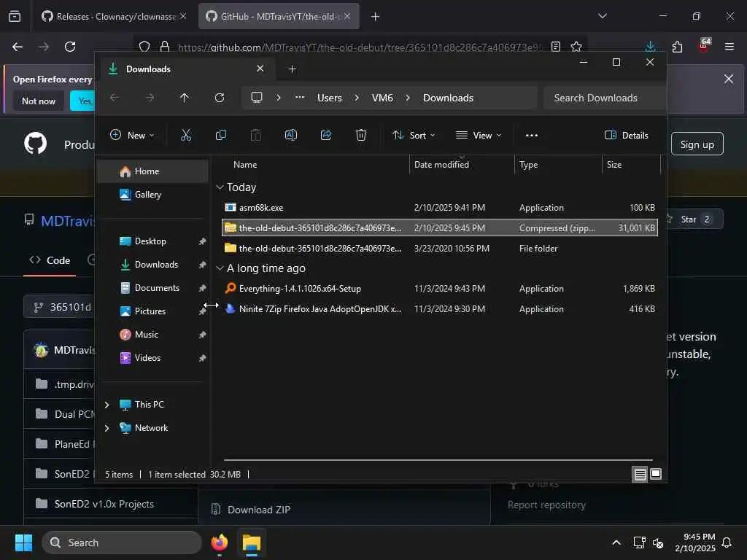Open Firefox hamburger application menu

[729, 47]
